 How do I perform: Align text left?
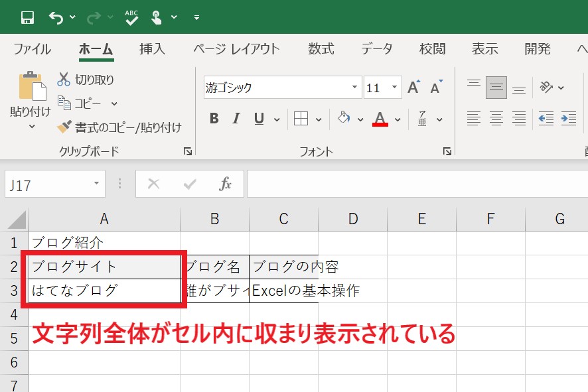point(474,119)
